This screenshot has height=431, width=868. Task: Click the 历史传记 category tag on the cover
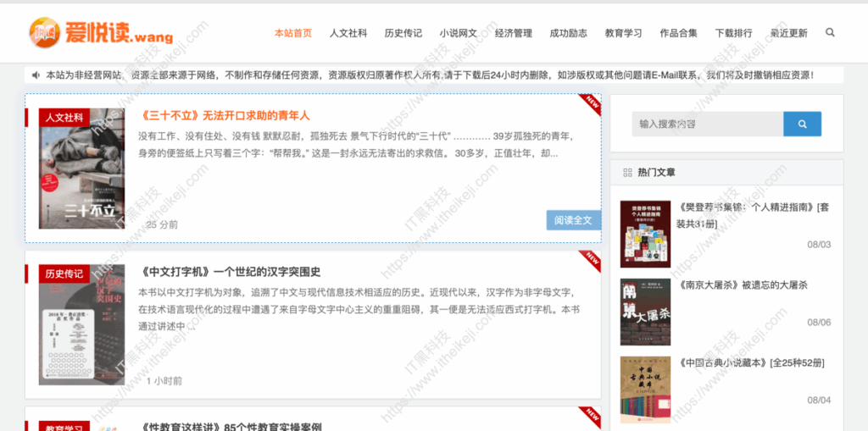(x=64, y=274)
